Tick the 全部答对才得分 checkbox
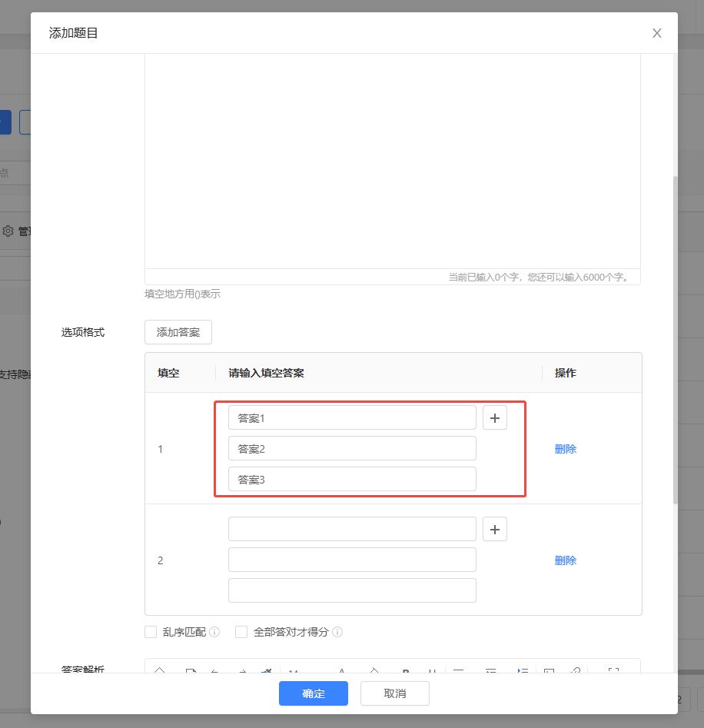 241,632
